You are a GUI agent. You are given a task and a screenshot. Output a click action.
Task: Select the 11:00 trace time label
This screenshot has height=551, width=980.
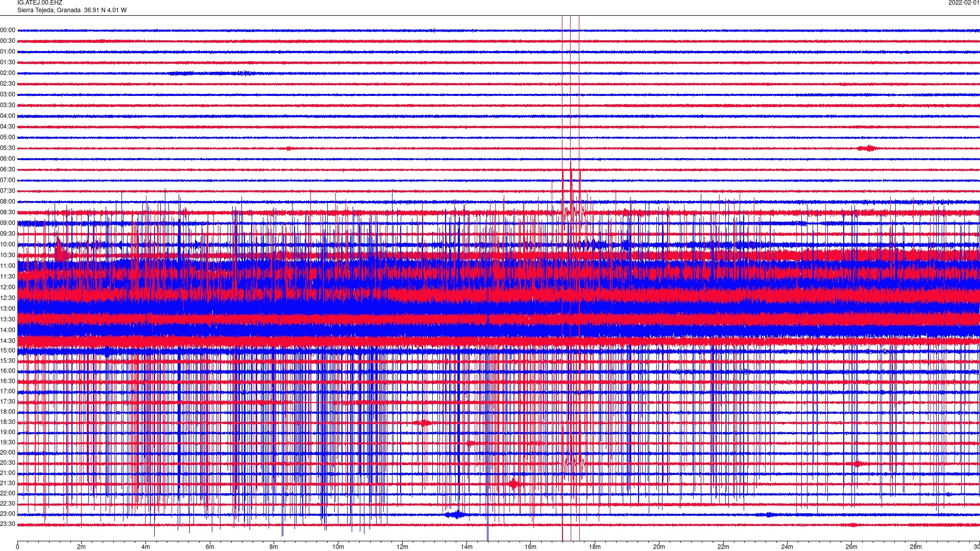(x=8, y=266)
